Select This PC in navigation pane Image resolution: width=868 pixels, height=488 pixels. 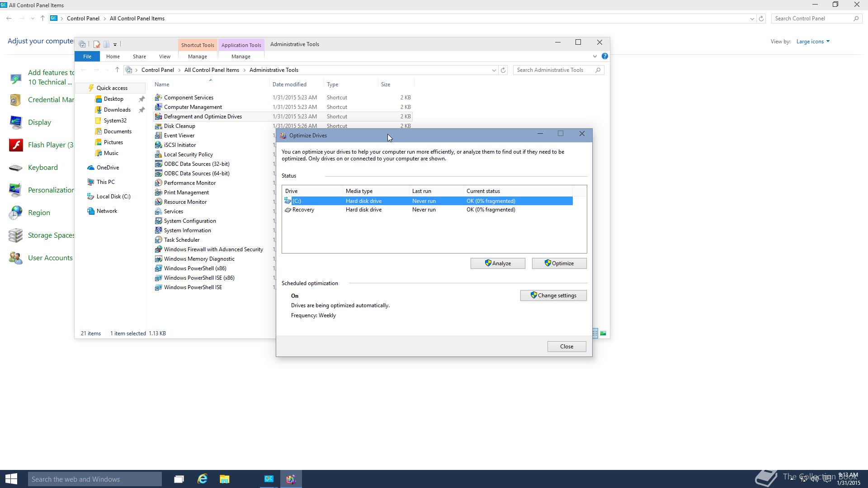tap(105, 182)
